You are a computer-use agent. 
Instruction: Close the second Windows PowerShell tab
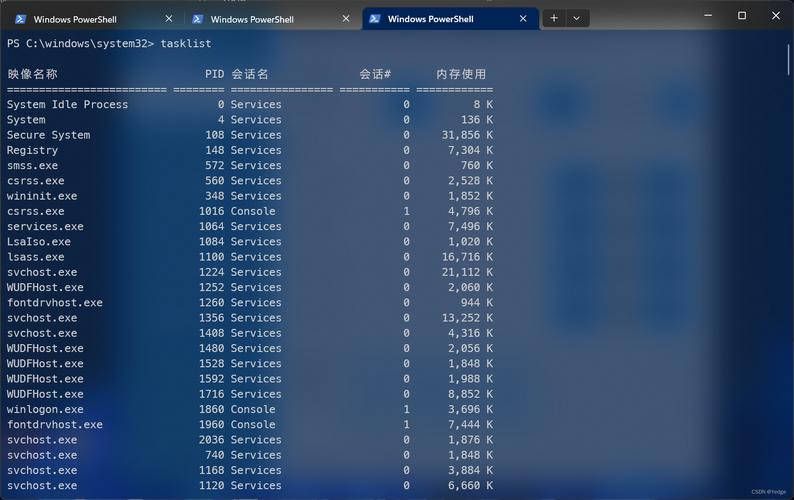click(346, 19)
